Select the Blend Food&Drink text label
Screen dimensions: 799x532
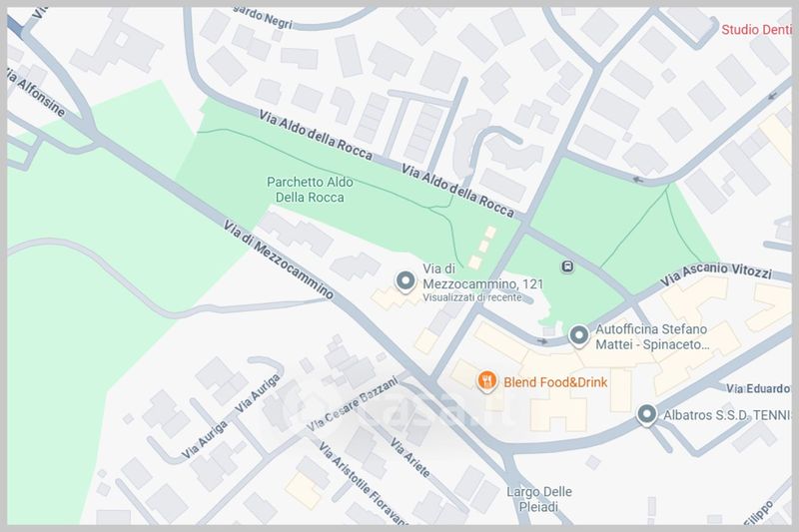click(x=555, y=382)
